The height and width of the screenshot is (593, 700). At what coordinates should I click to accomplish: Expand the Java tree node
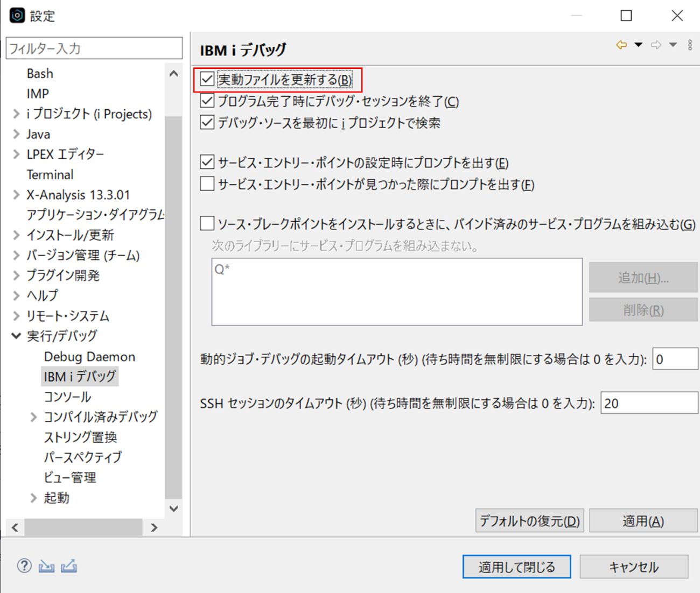click(16, 134)
